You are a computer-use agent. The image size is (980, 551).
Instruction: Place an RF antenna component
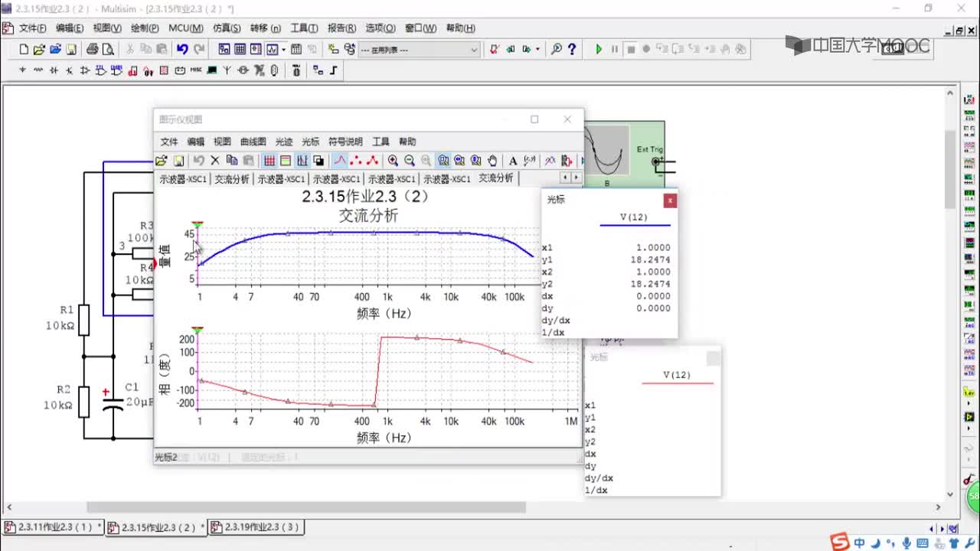[227, 70]
